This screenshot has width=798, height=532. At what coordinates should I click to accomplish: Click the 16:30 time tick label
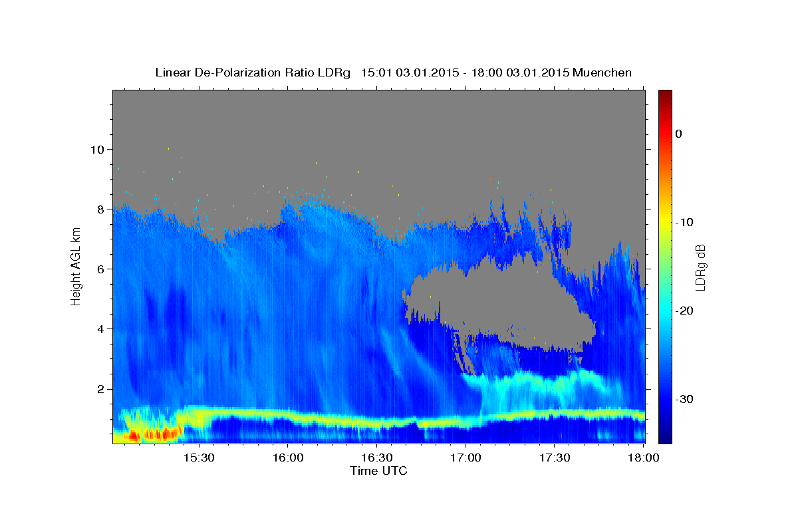376,458
